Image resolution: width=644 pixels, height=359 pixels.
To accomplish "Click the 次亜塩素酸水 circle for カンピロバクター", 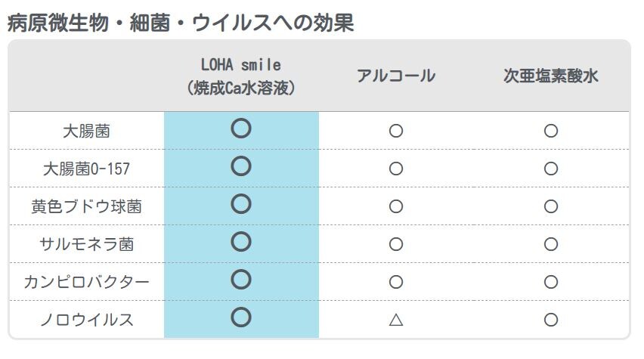I will [551, 282].
